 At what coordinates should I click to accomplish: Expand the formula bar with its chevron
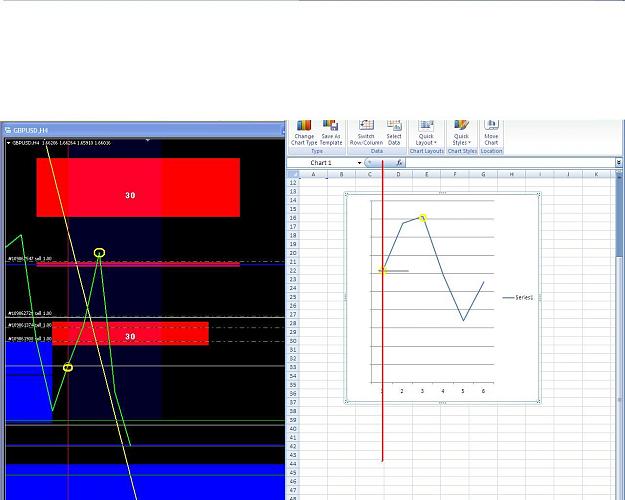point(619,163)
